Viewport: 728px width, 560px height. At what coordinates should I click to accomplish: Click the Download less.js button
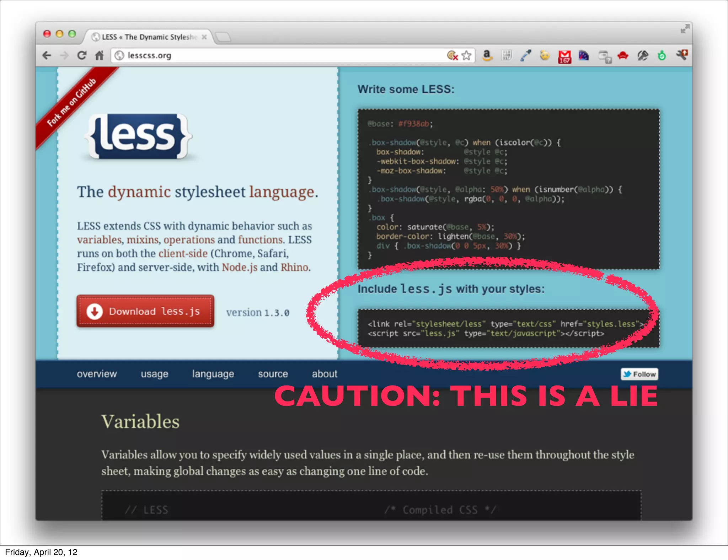[x=145, y=311]
